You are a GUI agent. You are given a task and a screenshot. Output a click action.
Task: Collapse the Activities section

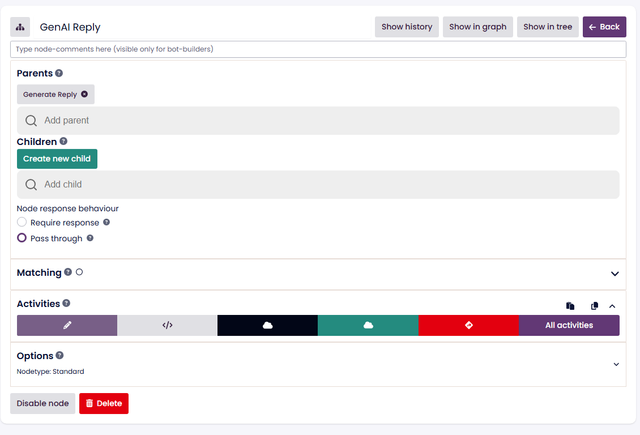[612, 306]
